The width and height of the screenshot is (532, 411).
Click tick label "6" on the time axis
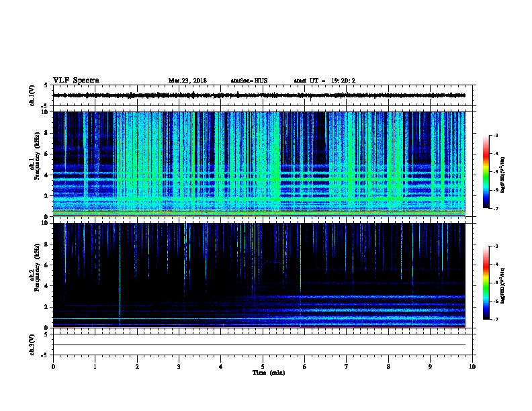click(305, 367)
